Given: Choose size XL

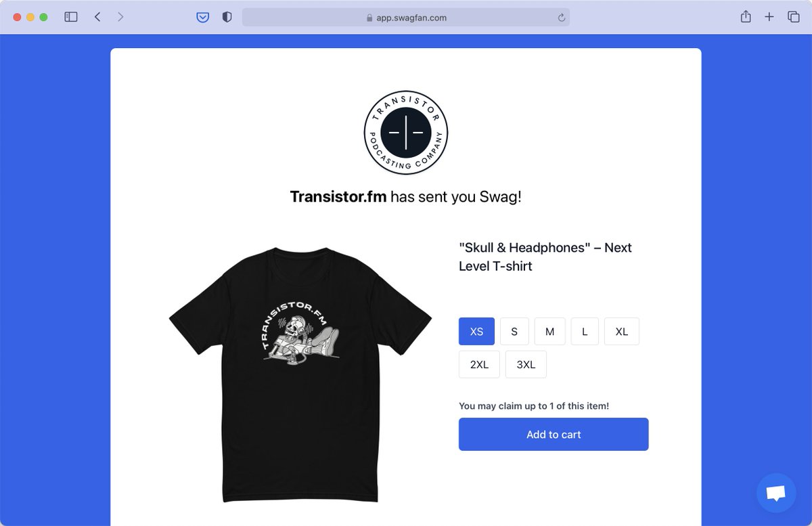Looking at the screenshot, I should 622,332.
